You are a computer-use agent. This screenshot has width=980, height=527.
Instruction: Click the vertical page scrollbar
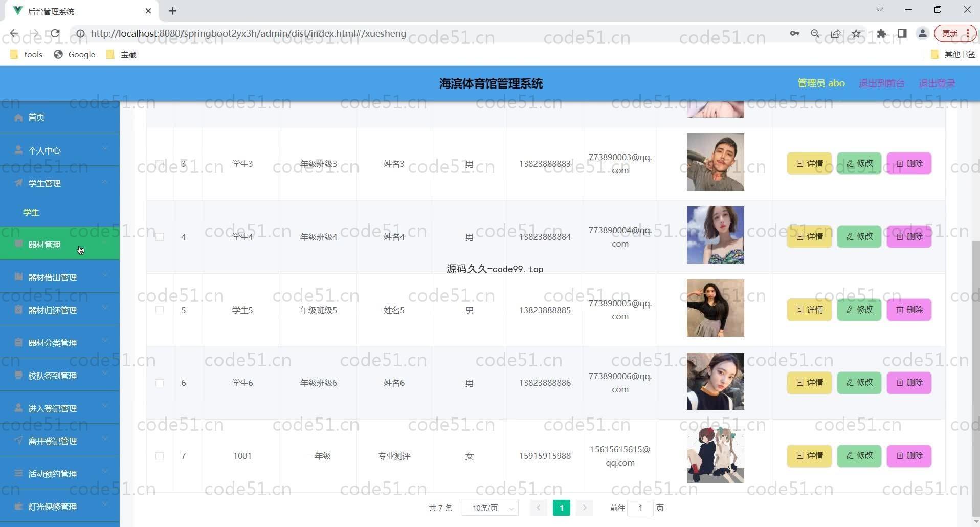pyautogui.click(x=975, y=379)
